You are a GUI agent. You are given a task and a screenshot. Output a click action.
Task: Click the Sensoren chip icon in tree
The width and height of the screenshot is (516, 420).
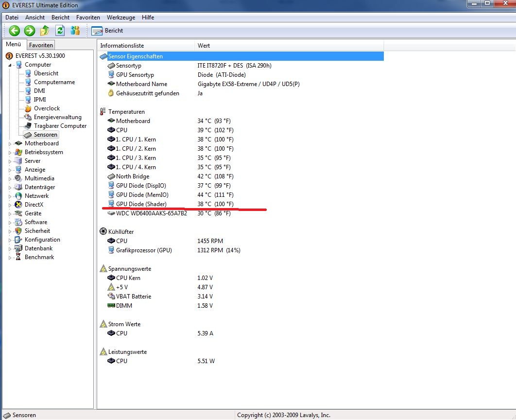(x=28, y=135)
